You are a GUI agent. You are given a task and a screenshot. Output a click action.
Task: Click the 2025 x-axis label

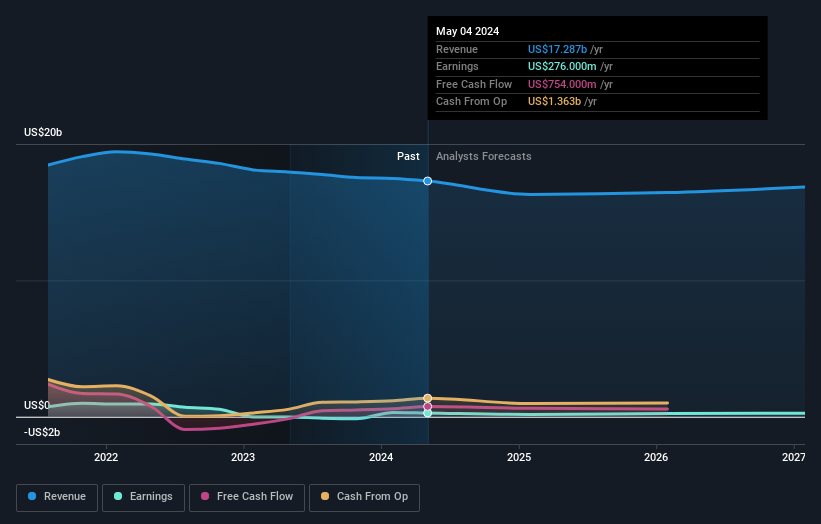(519, 457)
